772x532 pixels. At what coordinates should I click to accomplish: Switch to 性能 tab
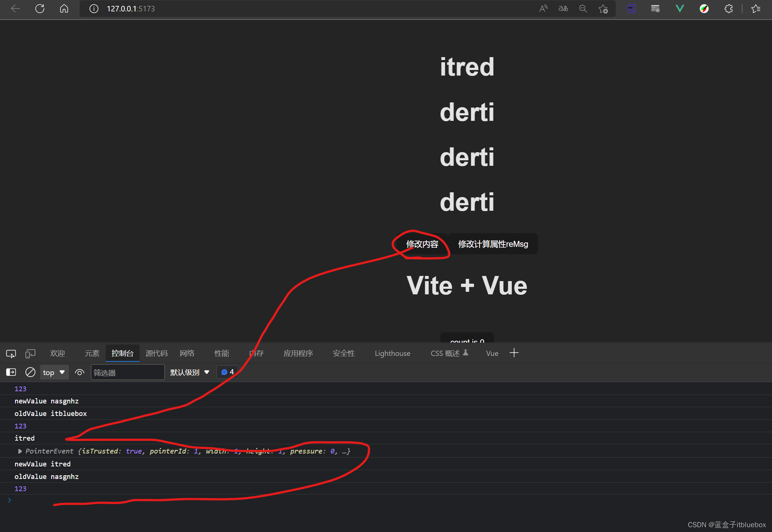(222, 353)
